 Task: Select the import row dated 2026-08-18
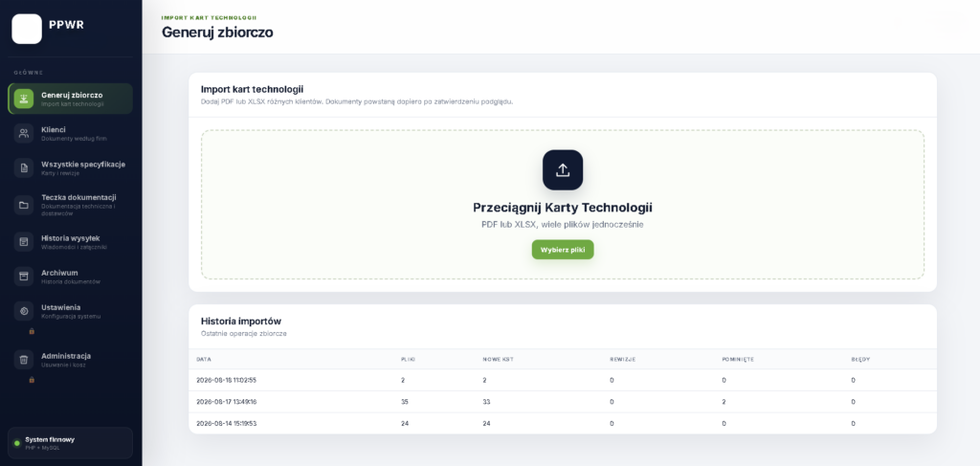click(x=563, y=380)
